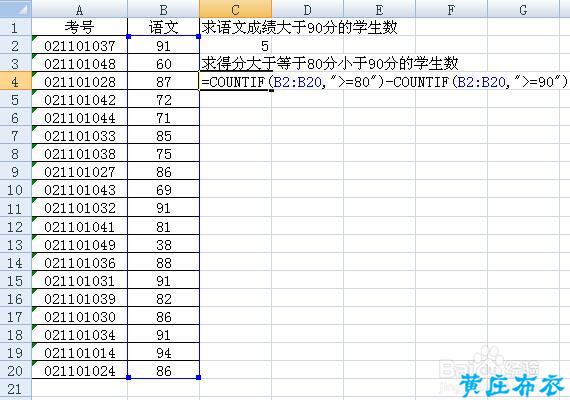
Task: Click score 60 in row 3
Action: pyautogui.click(x=163, y=63)
